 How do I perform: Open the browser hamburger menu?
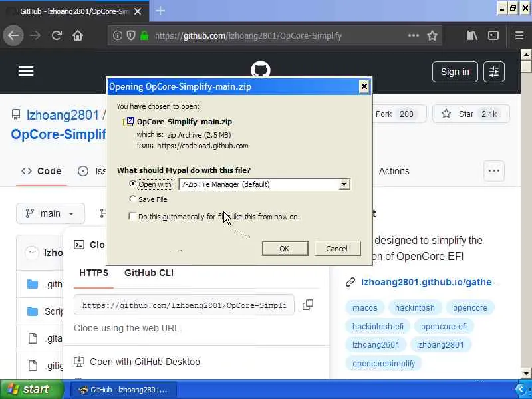tap(519, 35)
